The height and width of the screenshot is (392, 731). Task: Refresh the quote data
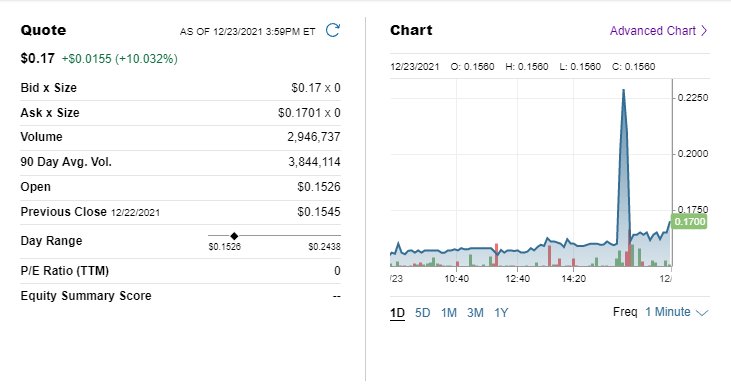(333, 30)
